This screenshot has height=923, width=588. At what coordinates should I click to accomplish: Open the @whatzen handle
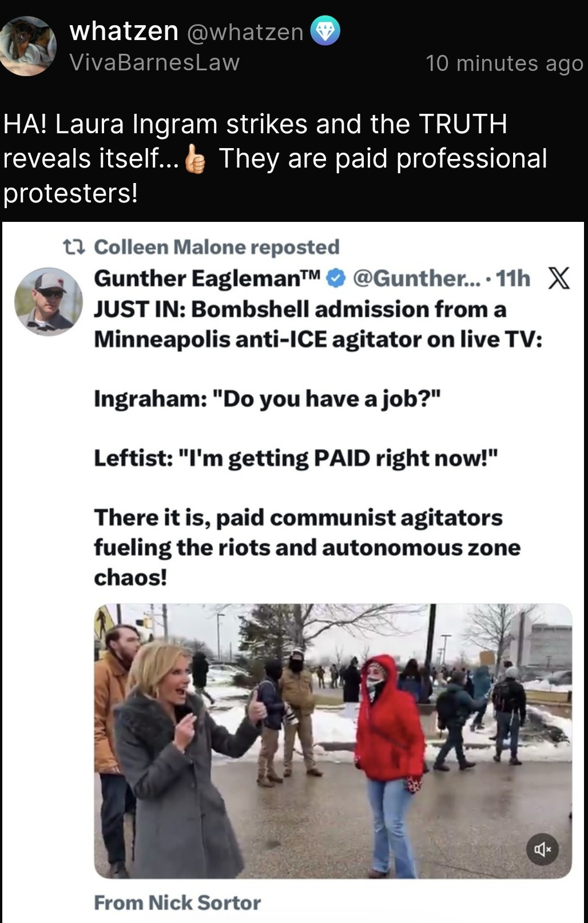(x=245, y=32)
